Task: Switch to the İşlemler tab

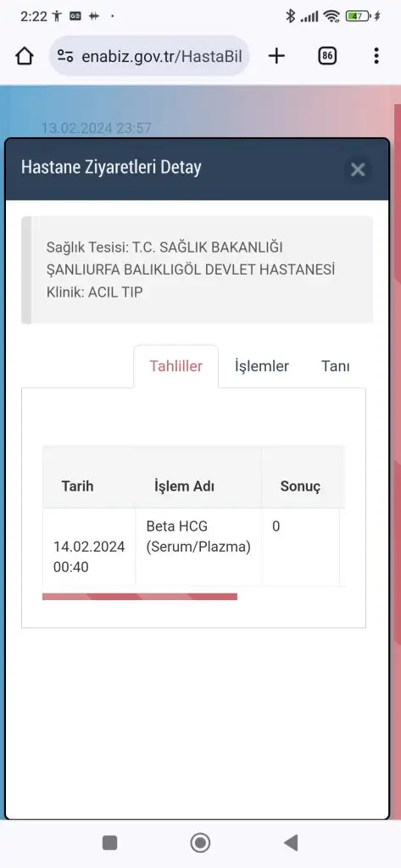Action: [262, 366]
